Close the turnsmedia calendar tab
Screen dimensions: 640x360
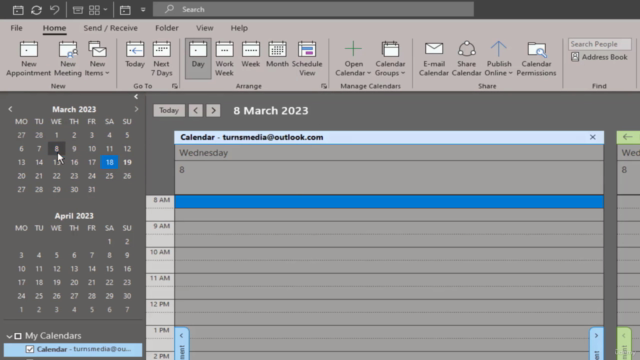click(593, 137)
